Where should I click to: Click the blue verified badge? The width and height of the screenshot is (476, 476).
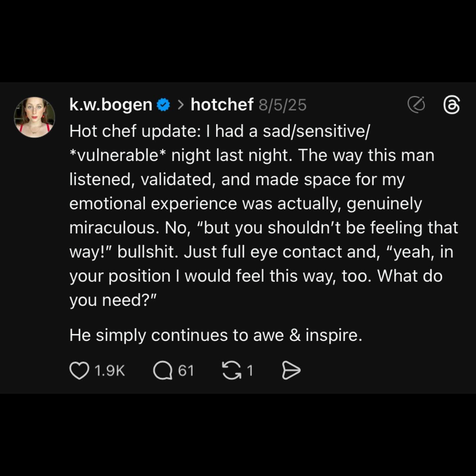click(163, 105)
